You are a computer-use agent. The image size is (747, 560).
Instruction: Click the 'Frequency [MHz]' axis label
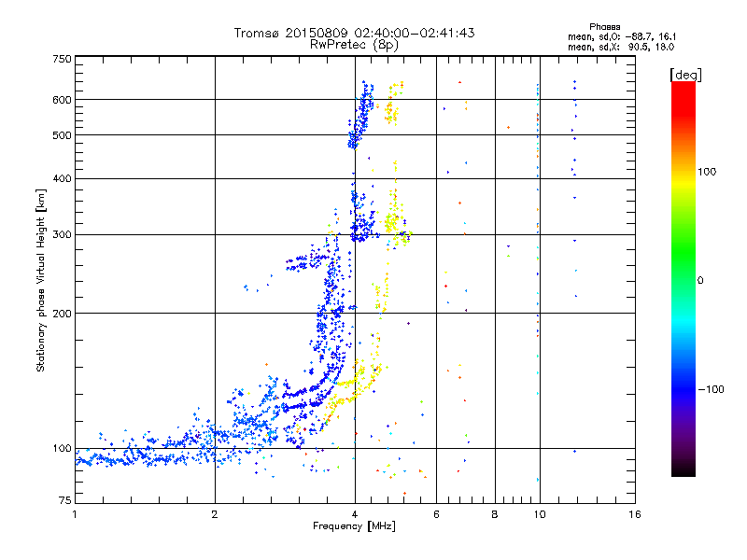[354, 526]
